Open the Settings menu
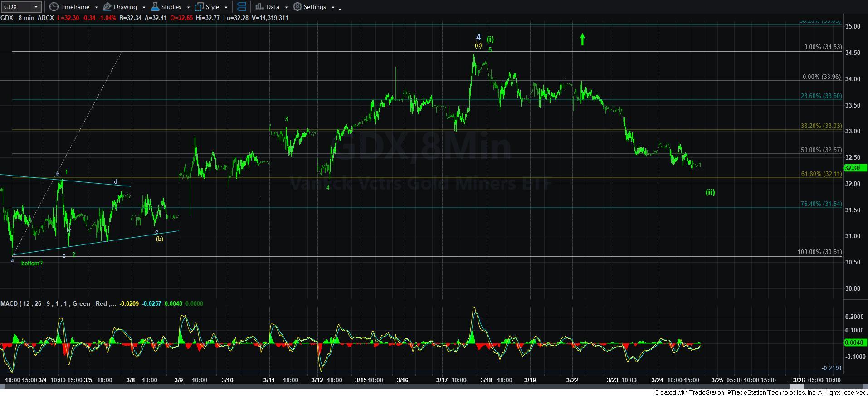Image resolution: width=868 pixels, height=396 pixels. click(315, 7)
